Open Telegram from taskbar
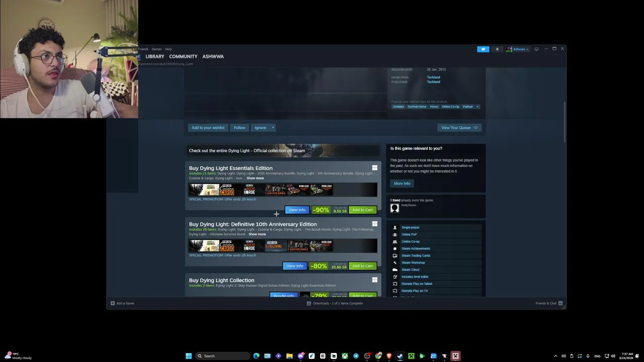The image size is (644, 362). click(x=356, y=356)
